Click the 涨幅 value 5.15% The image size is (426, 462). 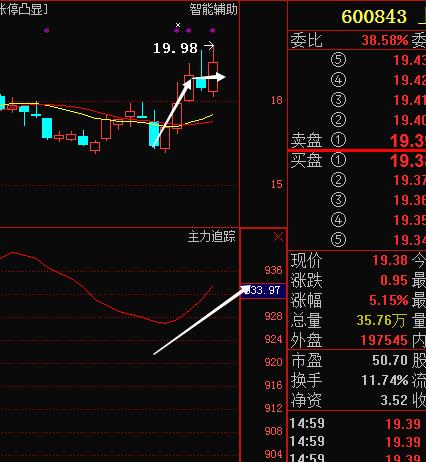pos(388,300)
